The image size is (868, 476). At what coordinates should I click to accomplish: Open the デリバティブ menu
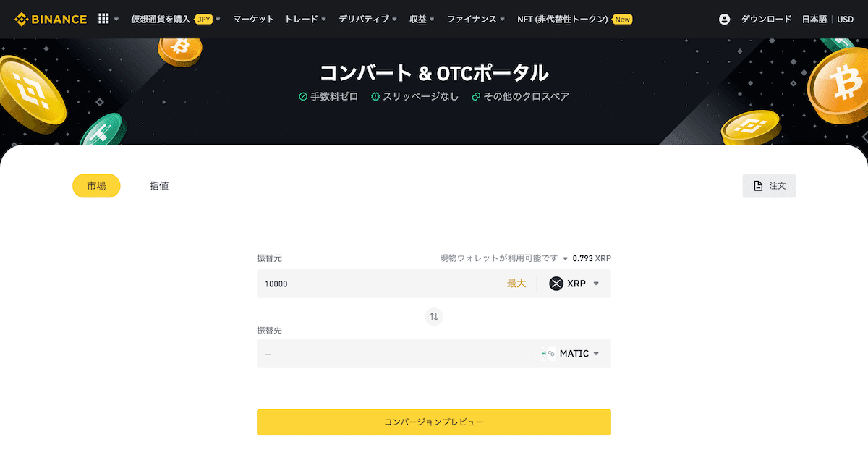368,20
